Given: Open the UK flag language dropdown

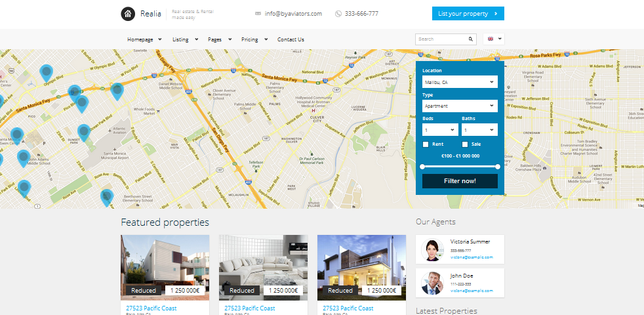Looking at the screenshot, I should point(494,39).
